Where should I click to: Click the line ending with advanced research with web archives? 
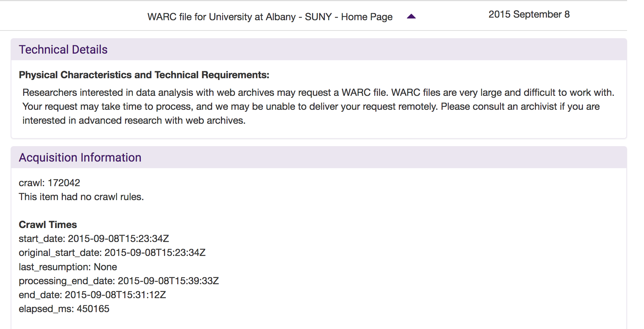[x=134, y=120]
